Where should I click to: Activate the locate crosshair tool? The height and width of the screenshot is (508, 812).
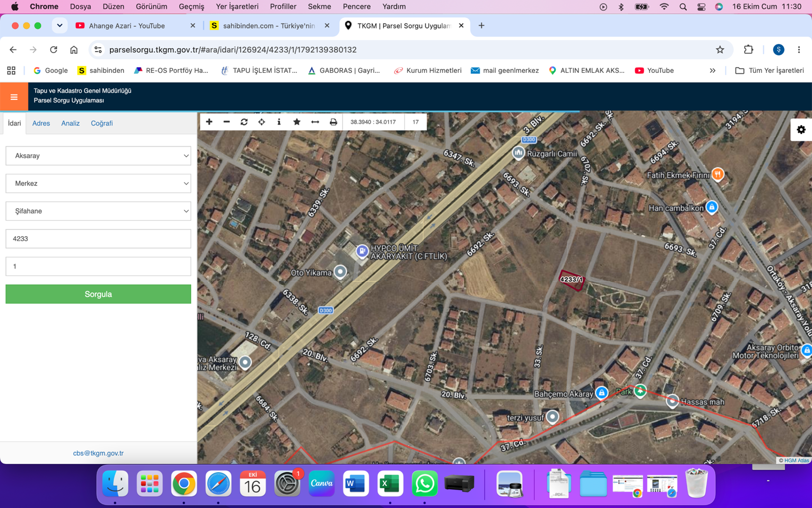(x=262, y=122)
